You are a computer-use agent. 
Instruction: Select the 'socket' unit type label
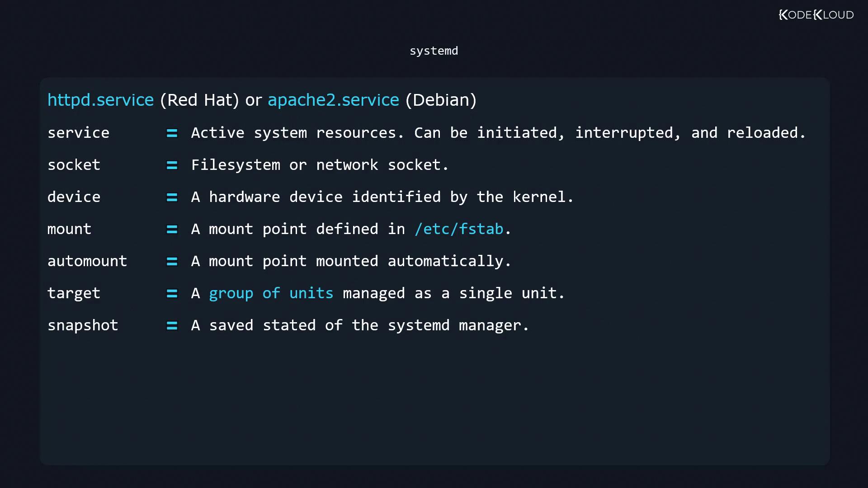(74, 165)
